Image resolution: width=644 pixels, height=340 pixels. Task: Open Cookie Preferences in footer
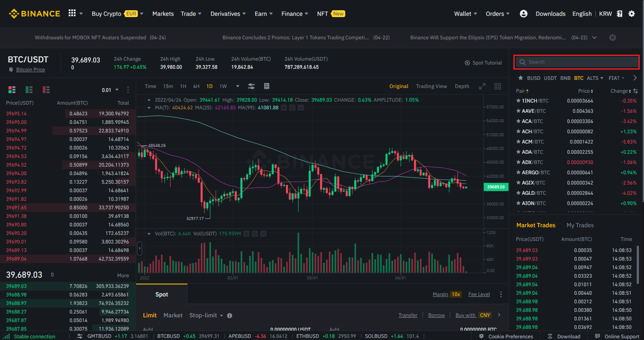pyautogui.click(x=506, y=336)
